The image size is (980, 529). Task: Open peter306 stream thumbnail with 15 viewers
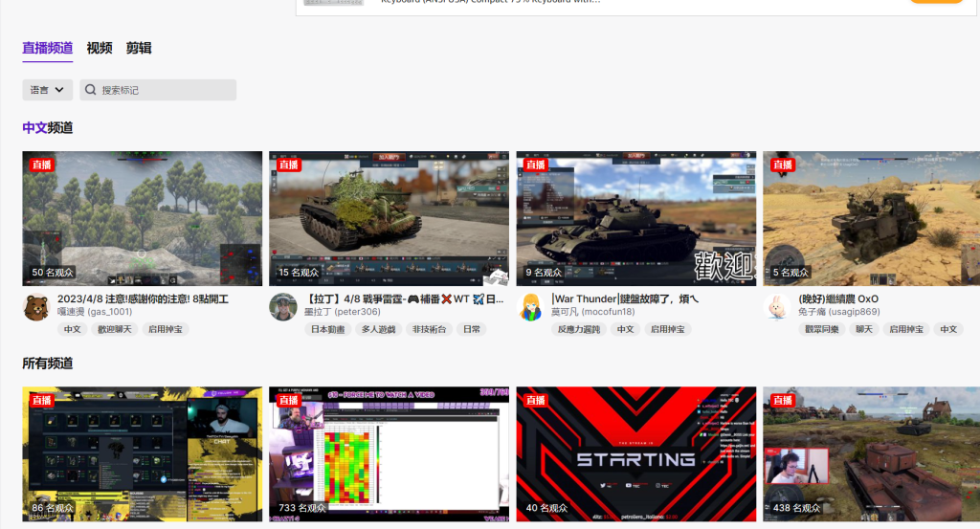pos(389,219)
